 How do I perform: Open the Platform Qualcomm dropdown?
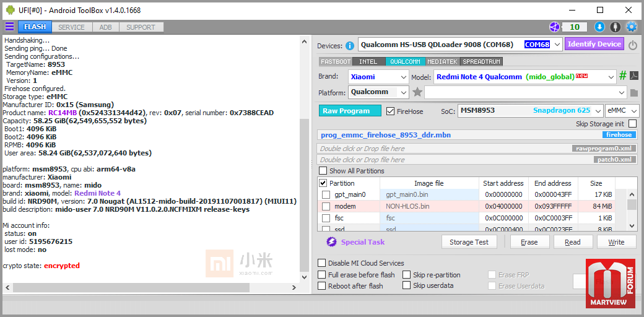pyautogui.click(x=404, y=92)
